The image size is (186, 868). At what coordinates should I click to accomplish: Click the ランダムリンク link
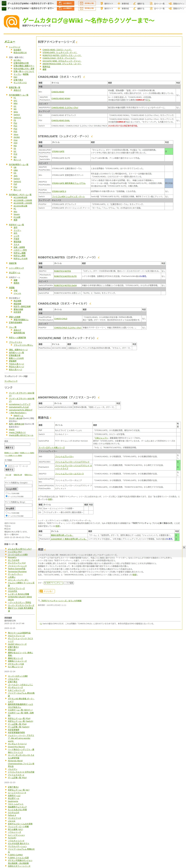(x=11, y=381)
